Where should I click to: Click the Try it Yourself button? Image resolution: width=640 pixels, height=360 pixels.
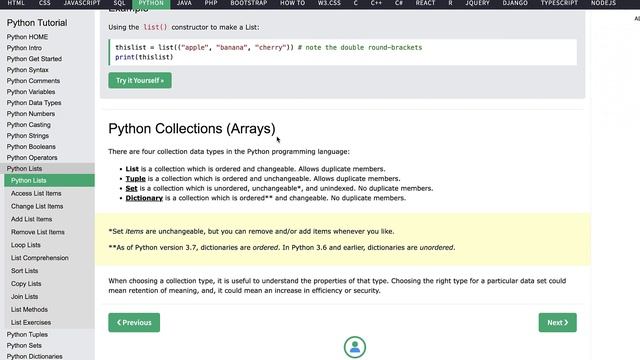pyautogui.click(x=140, y=80)
